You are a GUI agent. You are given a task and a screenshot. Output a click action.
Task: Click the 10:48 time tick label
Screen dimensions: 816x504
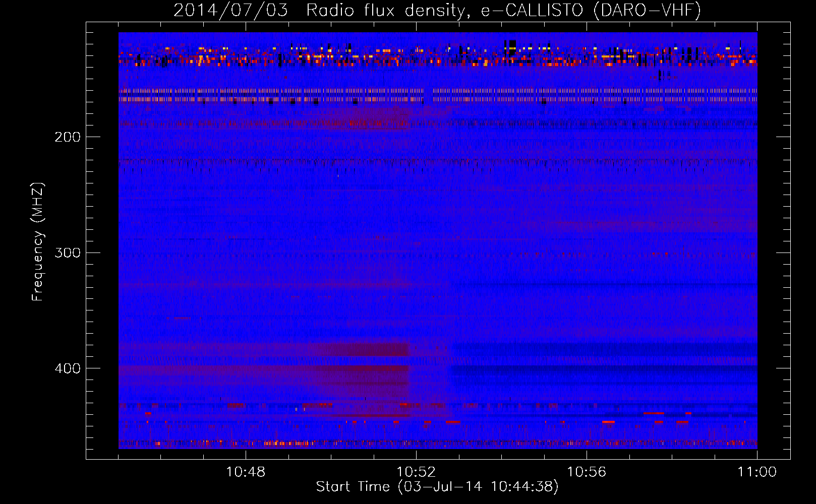pyautogui.click(x=246, y=472)
